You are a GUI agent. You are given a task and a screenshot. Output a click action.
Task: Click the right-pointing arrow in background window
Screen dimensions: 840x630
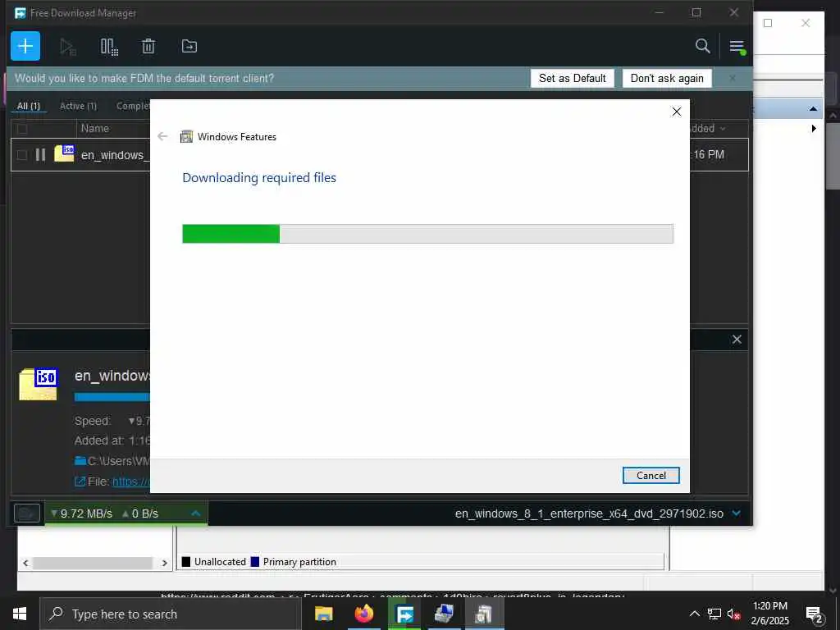814,129
